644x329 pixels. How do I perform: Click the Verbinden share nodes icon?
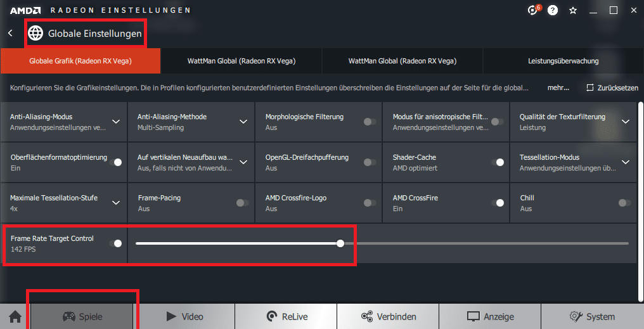tap(367, 316)
